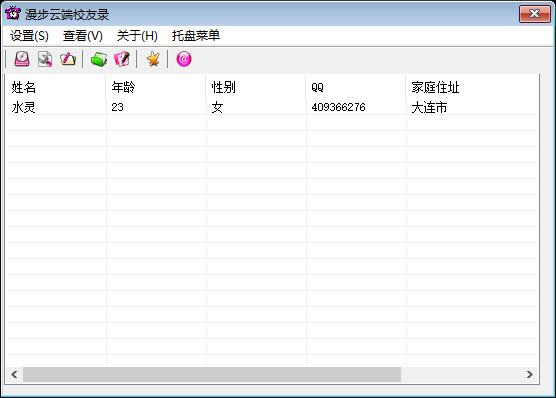The width and height of the screenshot is (556, 398).
Task: Click the document with wrench icon
Action: point(45,59)
